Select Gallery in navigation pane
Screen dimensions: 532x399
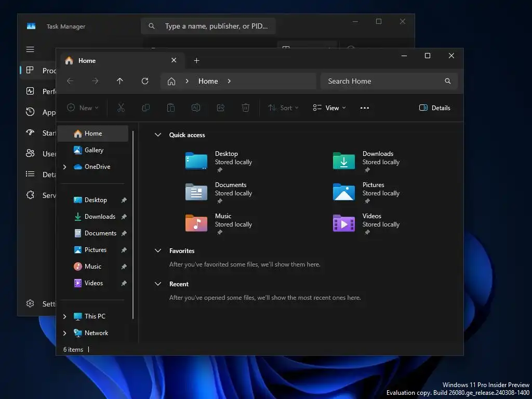93,150
